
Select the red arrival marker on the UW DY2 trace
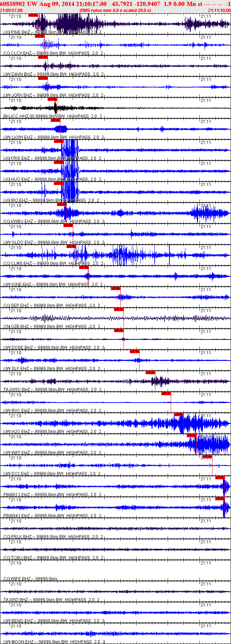click(x=208, y=457)
